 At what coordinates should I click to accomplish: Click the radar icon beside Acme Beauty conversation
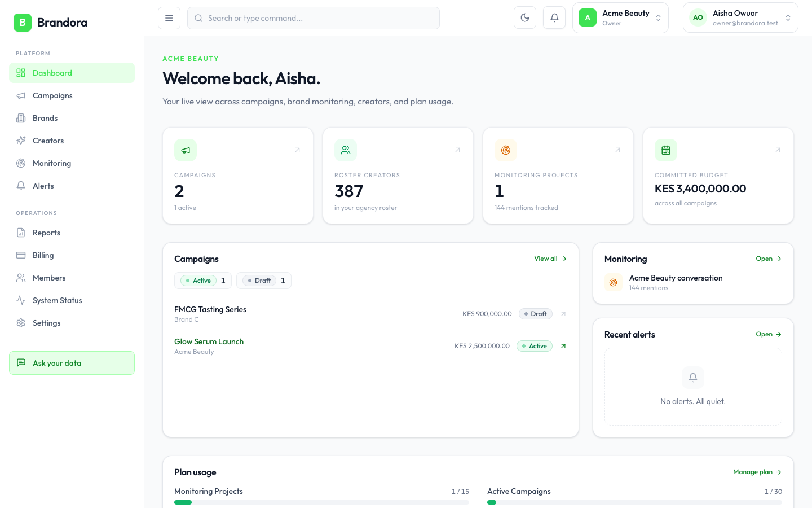tap(614, 282)
